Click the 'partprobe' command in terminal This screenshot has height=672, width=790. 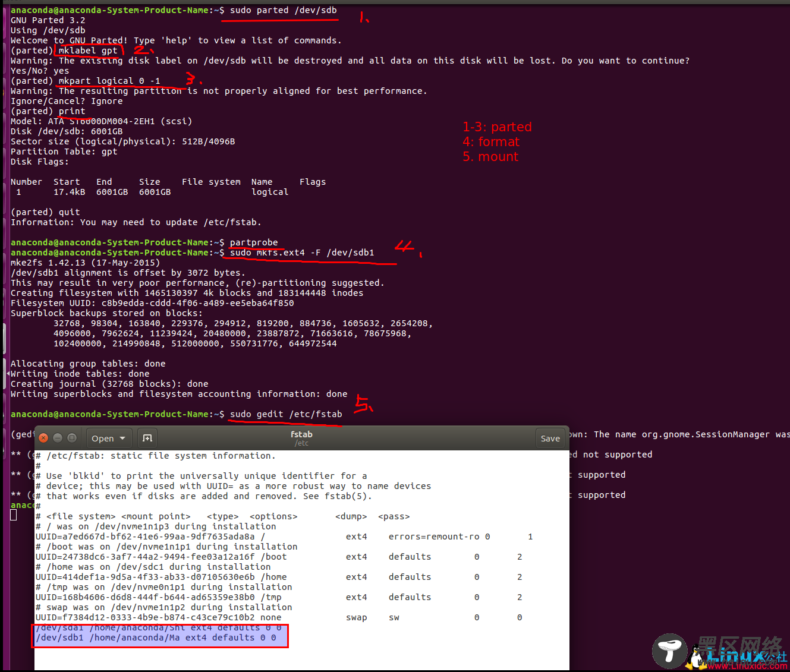tap(254, 242)
